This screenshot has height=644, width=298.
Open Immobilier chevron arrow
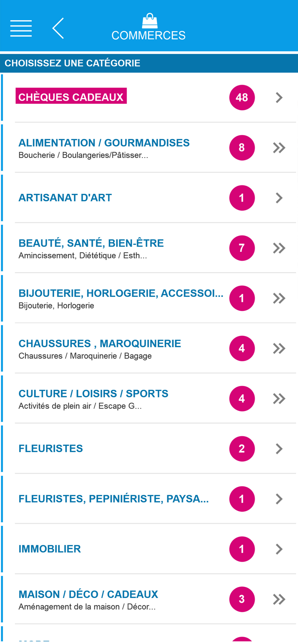pos(279,549)
